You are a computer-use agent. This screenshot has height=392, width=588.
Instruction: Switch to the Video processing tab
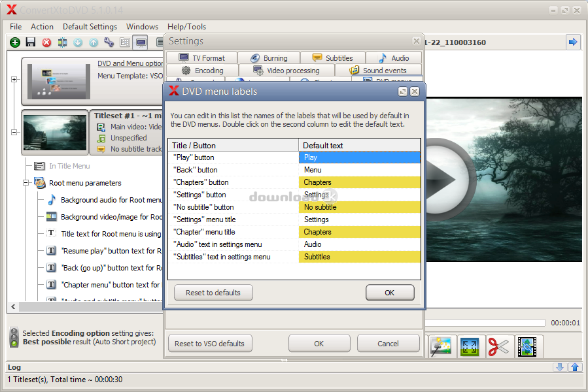point(287,71)
